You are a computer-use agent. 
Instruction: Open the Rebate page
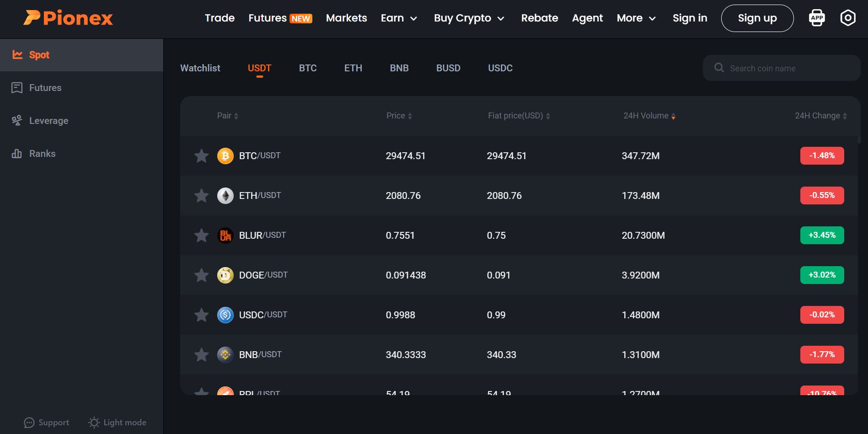pos(540,18)
